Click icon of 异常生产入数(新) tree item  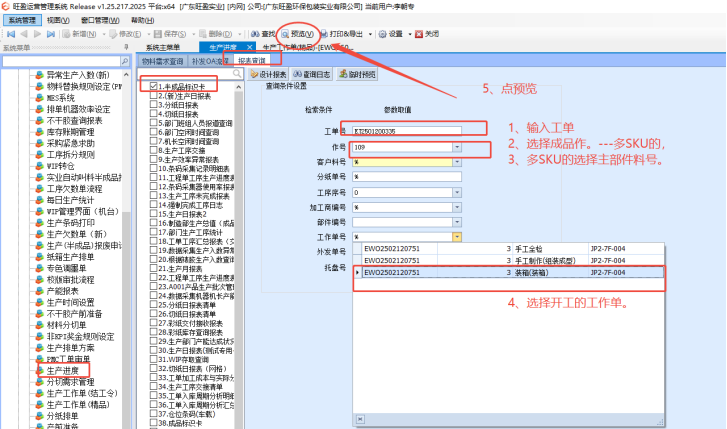click(40, 75)
